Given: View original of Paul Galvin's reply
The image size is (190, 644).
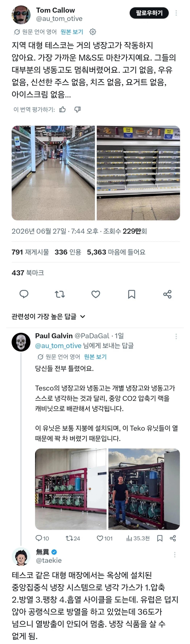Looking at the screenshot, I should click(x=95, y=357).
